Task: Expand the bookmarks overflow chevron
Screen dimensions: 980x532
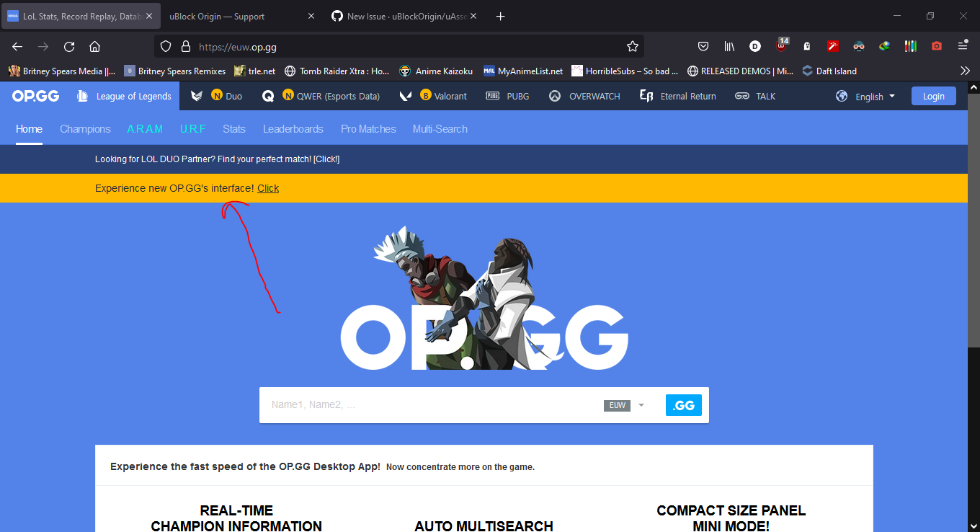Action: (x=965, y=70)
